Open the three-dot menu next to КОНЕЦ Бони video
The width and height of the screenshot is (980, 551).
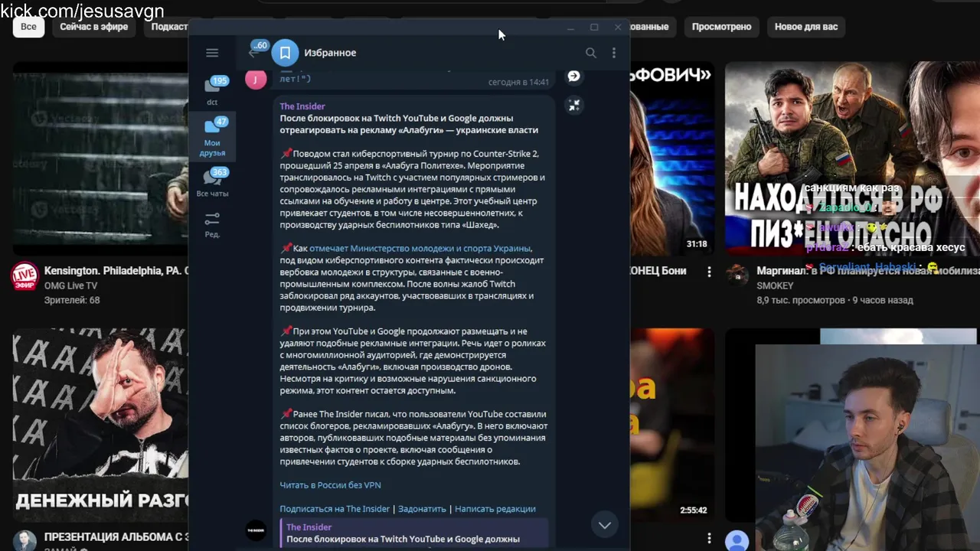(709, 272)
